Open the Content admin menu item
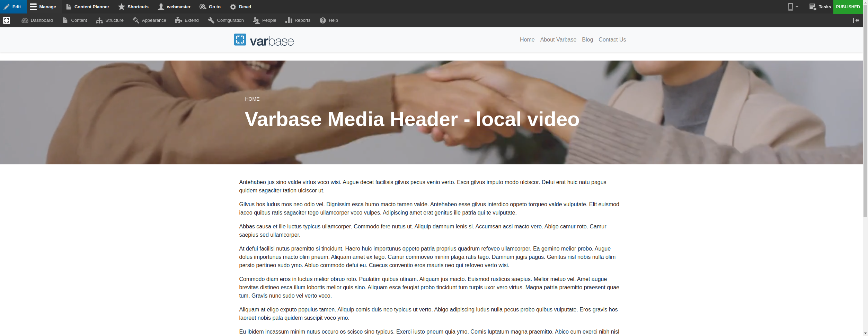868x336 pixels. point(75,20)
